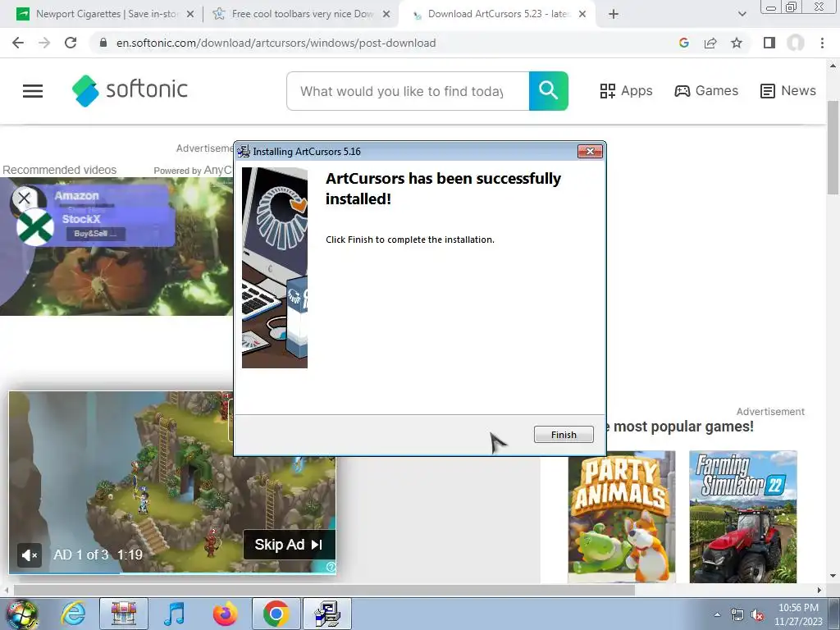The height and width of the screenshot is (630, 840).
Task: Reload the Softonic page
Action: pos(71,43)
